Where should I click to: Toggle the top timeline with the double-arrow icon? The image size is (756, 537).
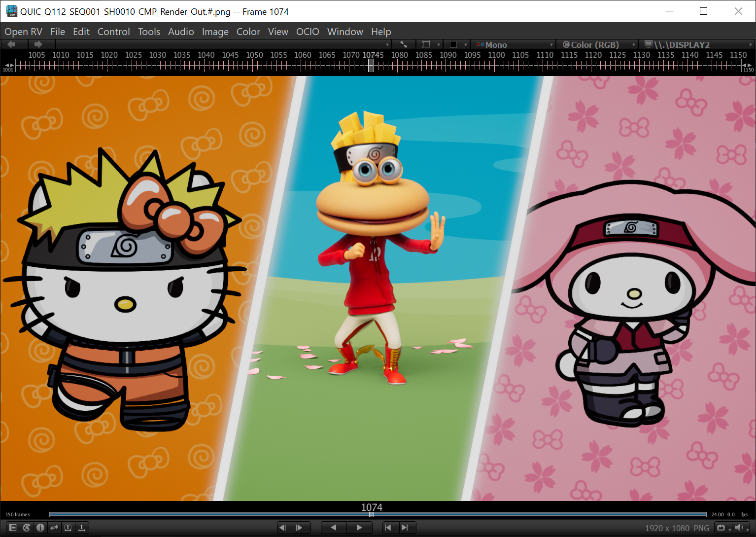(x=54, y=528)
